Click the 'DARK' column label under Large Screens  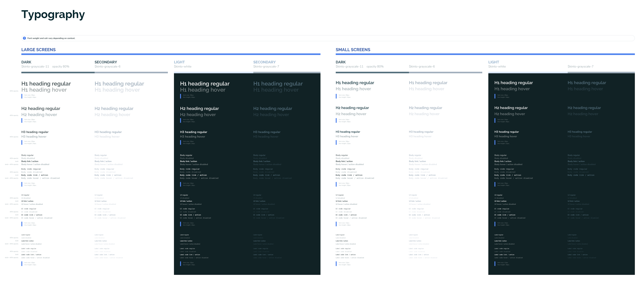(26, 62)
